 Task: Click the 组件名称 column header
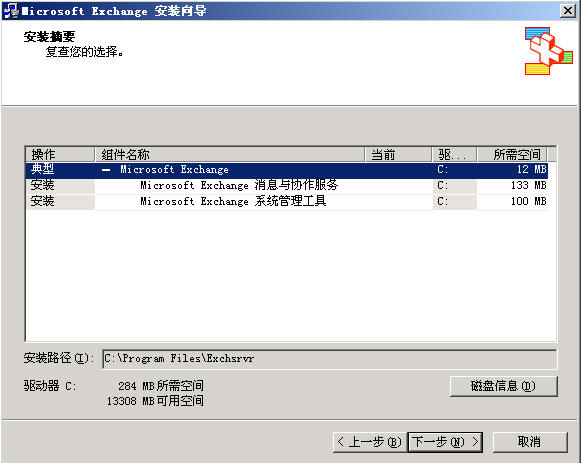[230, 154]
